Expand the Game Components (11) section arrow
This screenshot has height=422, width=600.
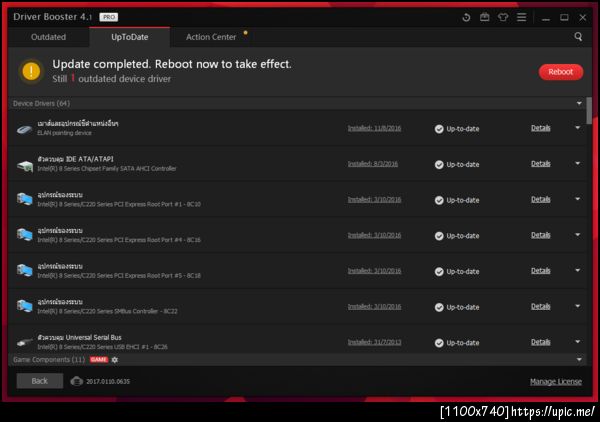pyautogui.click(x=579, y=360)
